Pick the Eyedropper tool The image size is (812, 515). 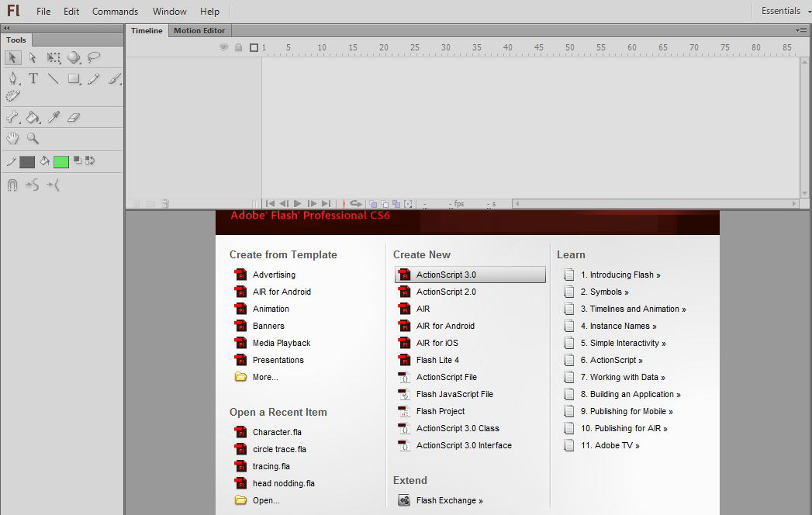coord(54,118)
